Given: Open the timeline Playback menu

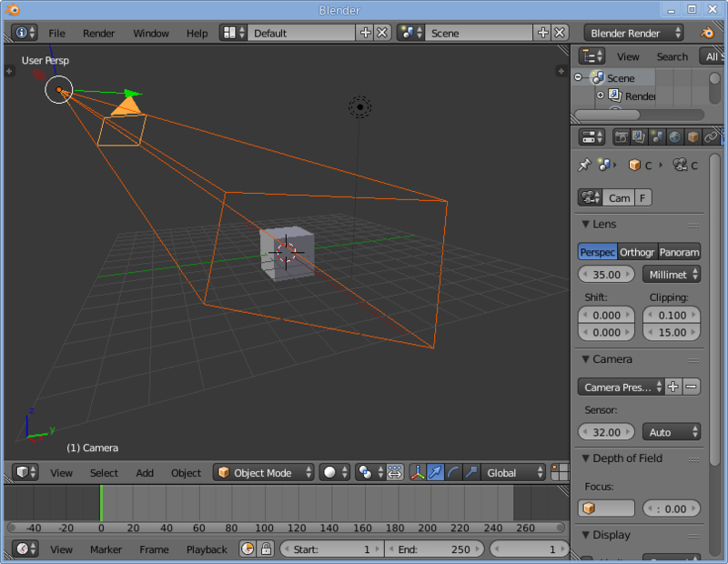Looking at the screenshot, I should (x=207, y=549).
